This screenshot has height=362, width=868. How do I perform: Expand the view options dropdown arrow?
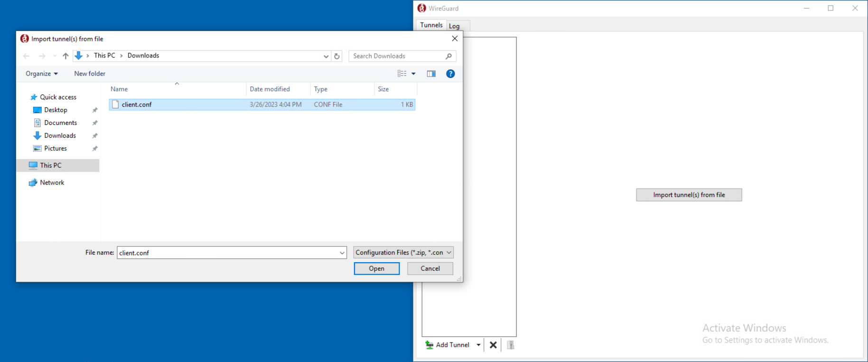click(x=413, y=74)
